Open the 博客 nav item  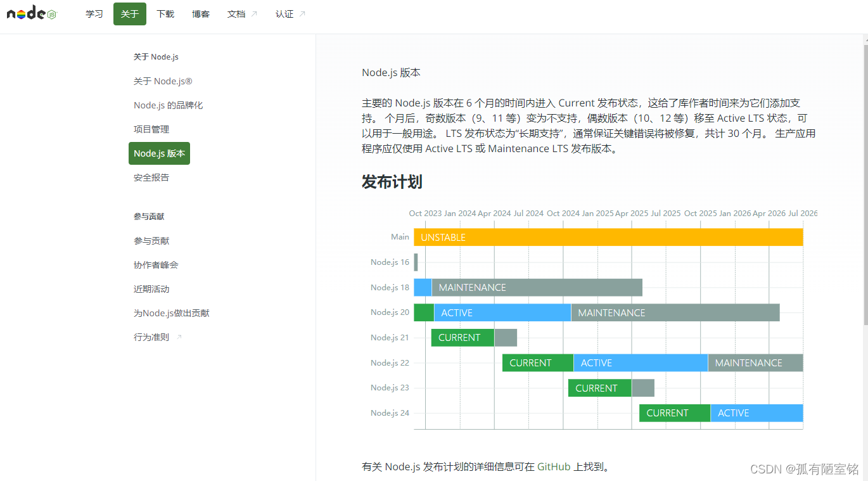[x=201, y=14]
